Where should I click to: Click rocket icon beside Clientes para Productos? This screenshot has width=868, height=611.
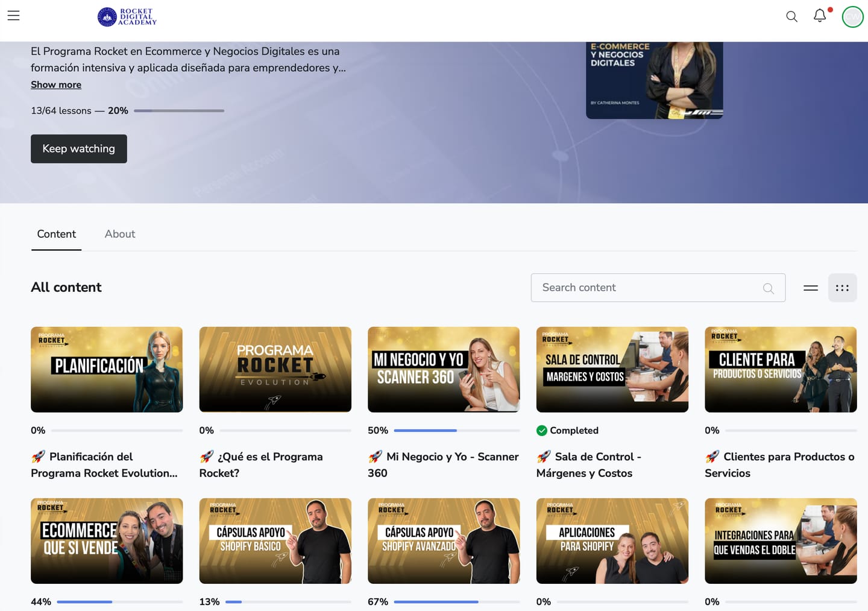pyautogui.click(x=712, y=457)
